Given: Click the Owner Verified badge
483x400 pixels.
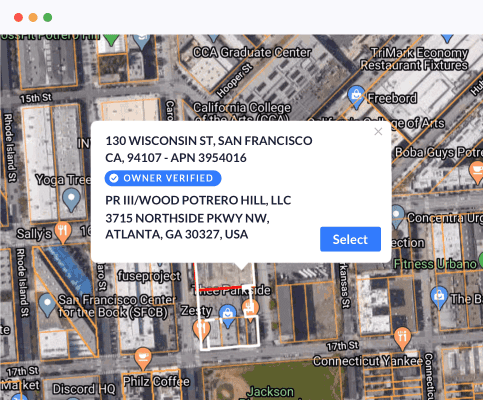Looking at the screenshot, I should pos(163,178).
